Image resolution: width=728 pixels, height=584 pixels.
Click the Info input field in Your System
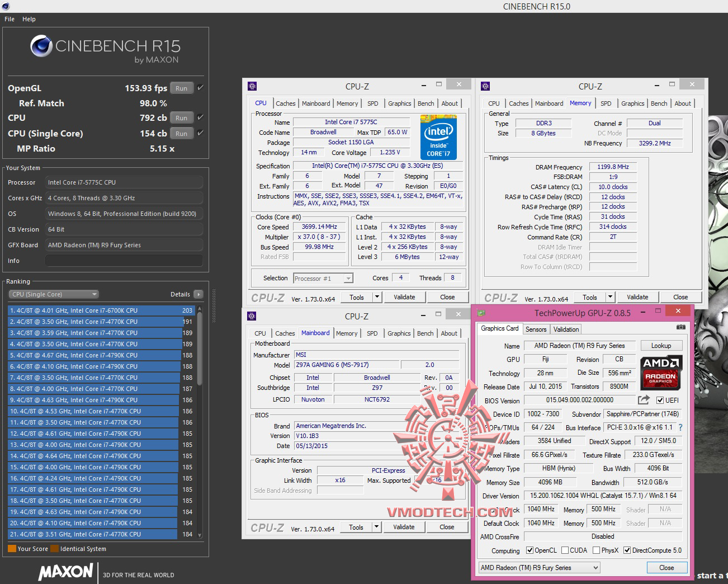124,261
